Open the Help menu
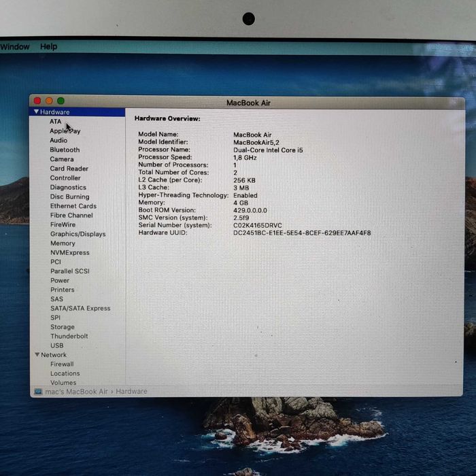Viewport: 476px width, 476px height. pos(48,46)
